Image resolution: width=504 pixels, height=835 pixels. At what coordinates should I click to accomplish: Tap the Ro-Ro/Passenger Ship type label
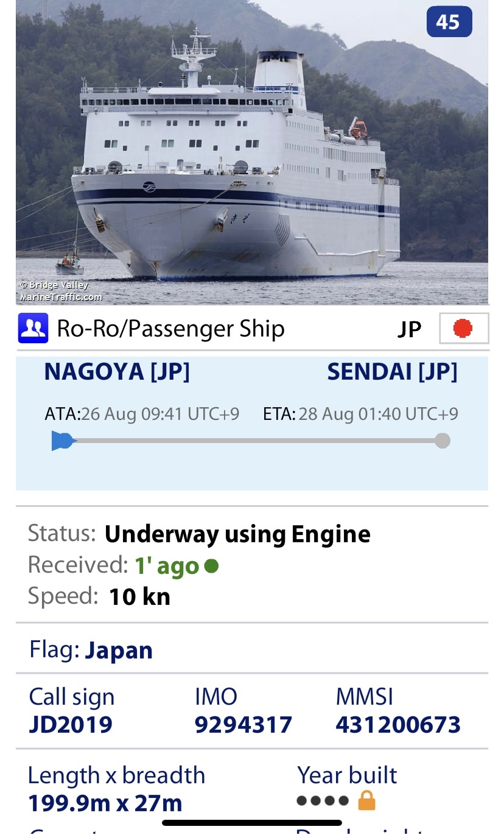click(x=170, y=329)
